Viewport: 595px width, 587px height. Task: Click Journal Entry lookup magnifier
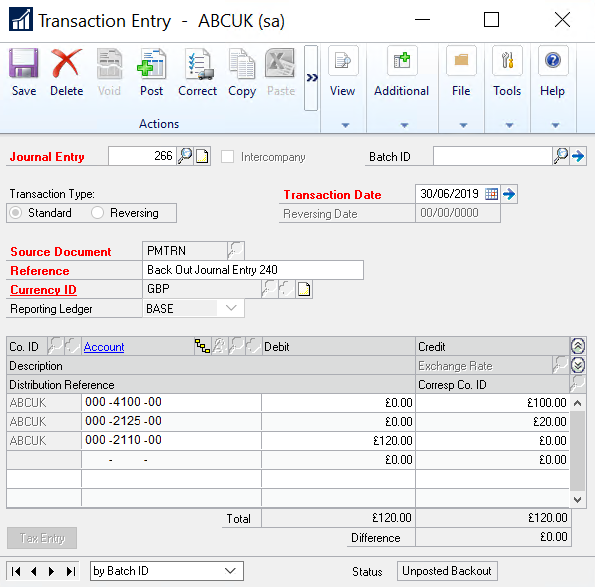[x=185, y=156]
